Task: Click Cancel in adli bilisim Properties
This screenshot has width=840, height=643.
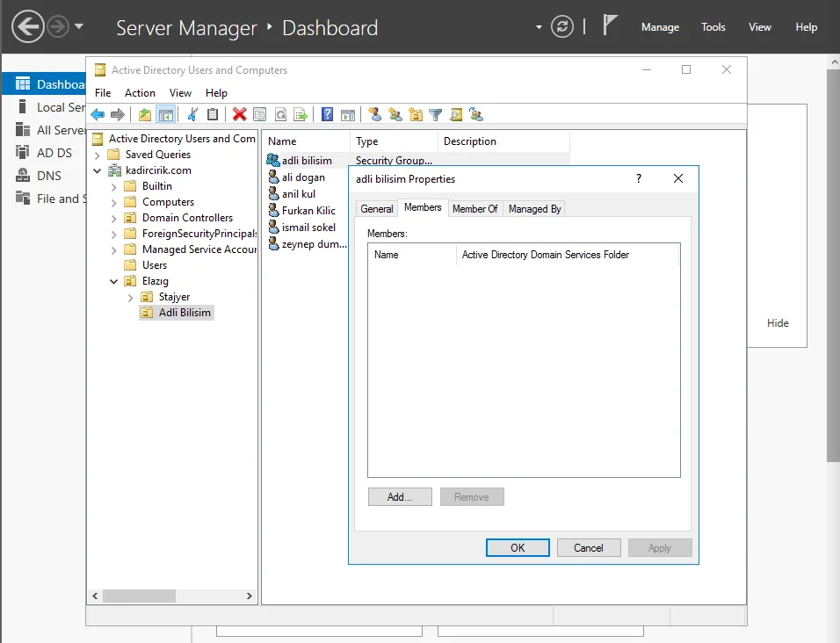Action: (x=588, y=548)
